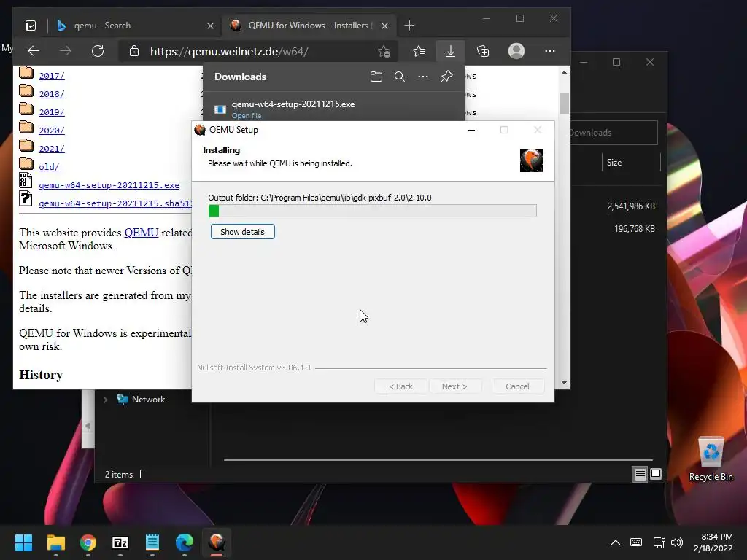This screenshot has width=747, height=560.
Task: Sort by Size column in File Explorer
Action: [x=614, y=163]
